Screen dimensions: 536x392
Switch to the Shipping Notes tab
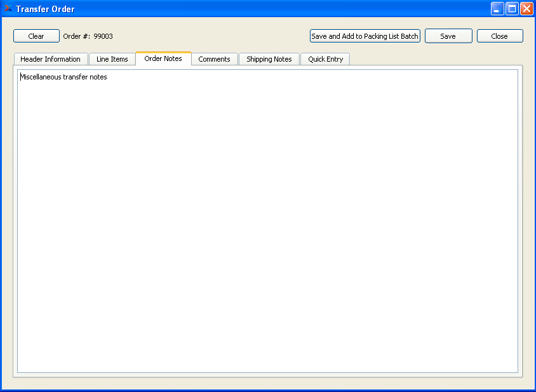269,58
